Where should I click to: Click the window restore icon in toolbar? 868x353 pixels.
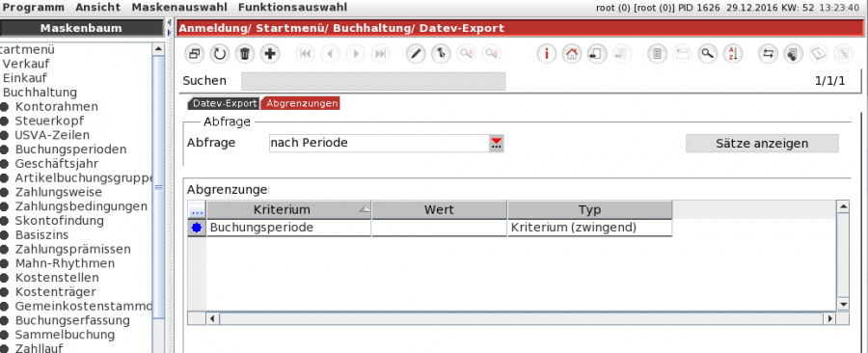[195, 54]
